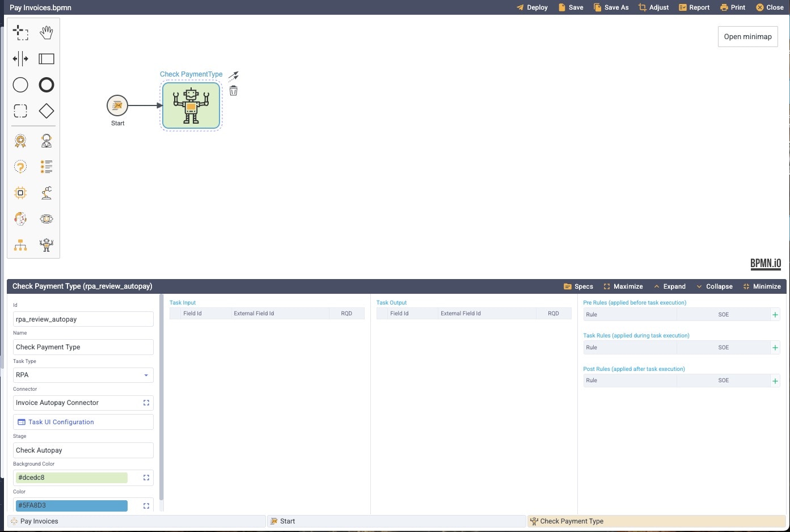Select the robot RPA task tool
Screen dimensions: 790x532
(x=46, y=244)
